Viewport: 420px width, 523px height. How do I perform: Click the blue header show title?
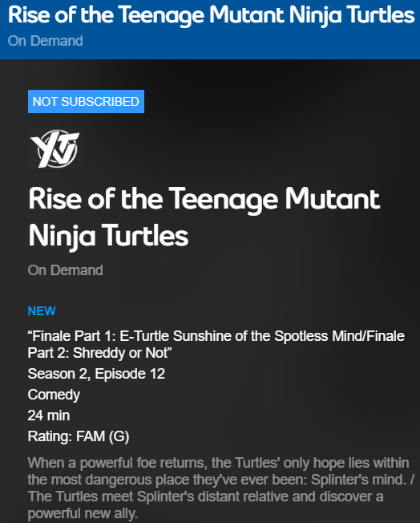point(211,15)
